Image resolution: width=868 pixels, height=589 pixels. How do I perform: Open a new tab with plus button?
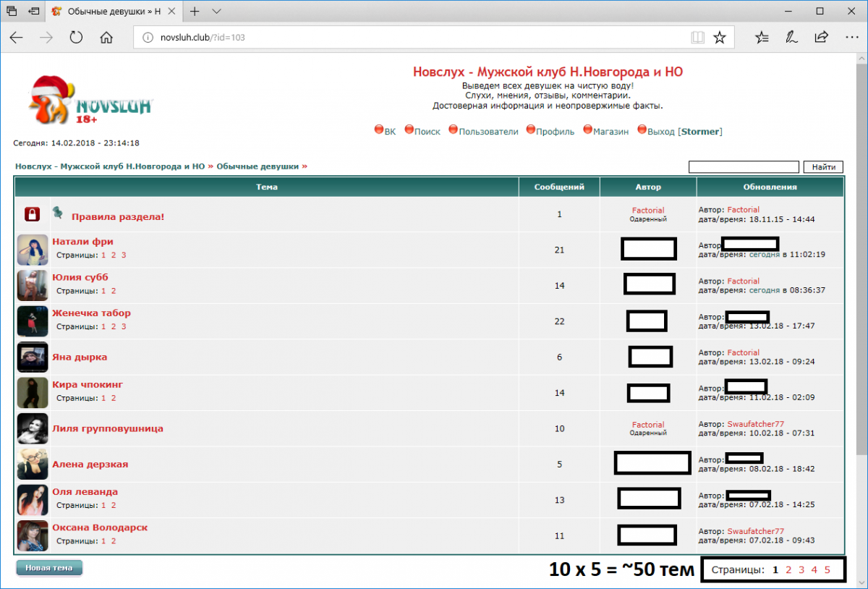[x=194, y=12]
